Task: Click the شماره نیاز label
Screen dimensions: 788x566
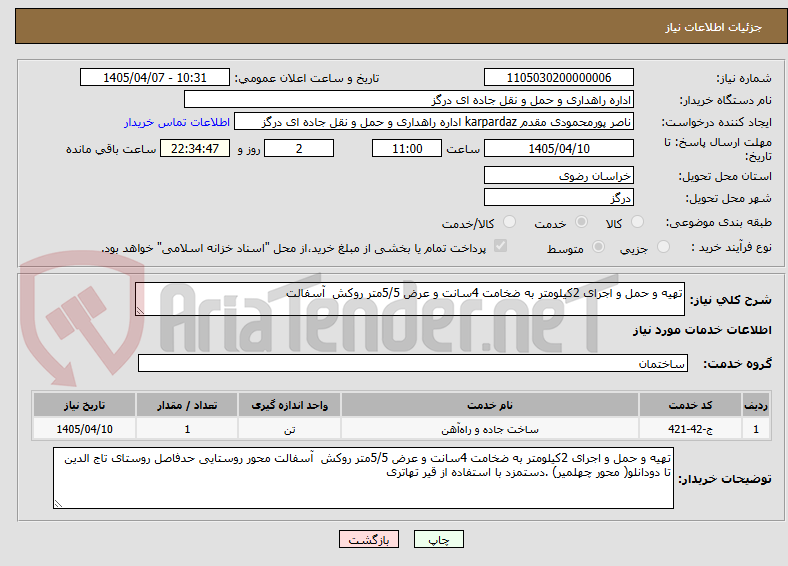Action: click(744, 78)
